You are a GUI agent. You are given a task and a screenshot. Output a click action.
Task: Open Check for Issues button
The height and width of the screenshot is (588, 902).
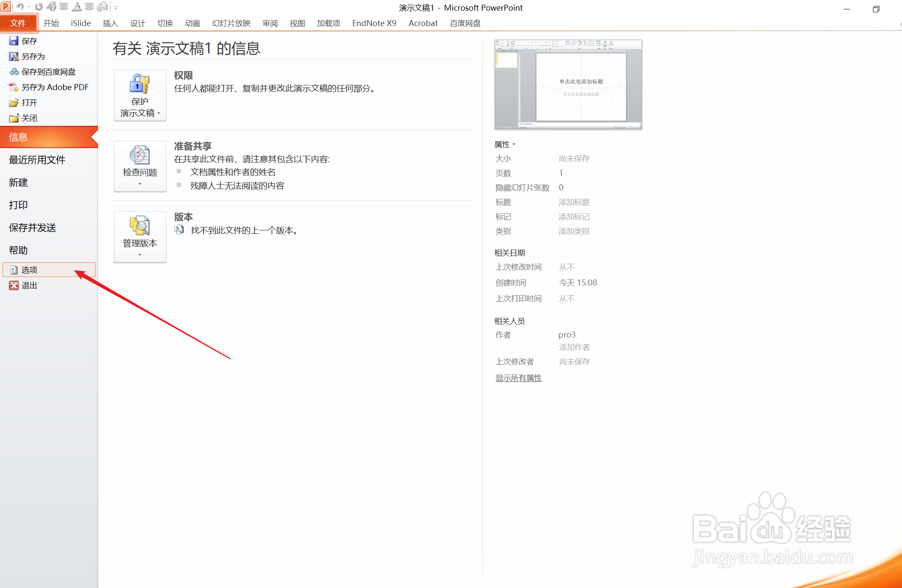click(x=140, y=166)
